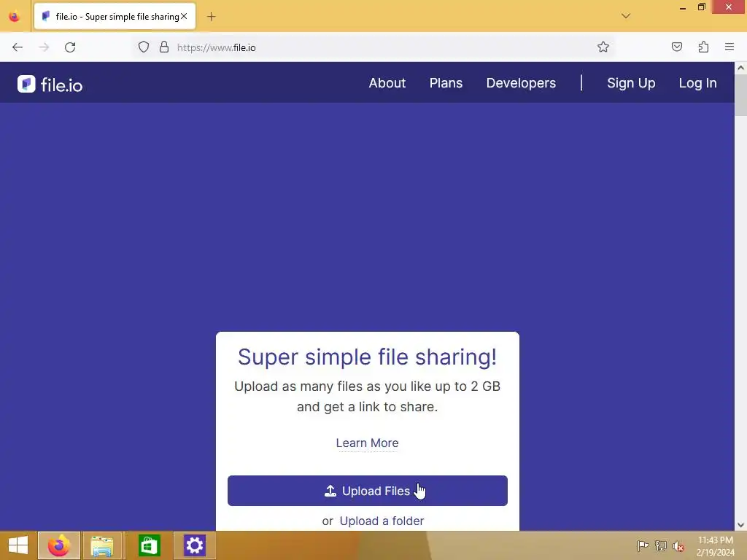Open the Extensions puzzle icon

[703, 47]
